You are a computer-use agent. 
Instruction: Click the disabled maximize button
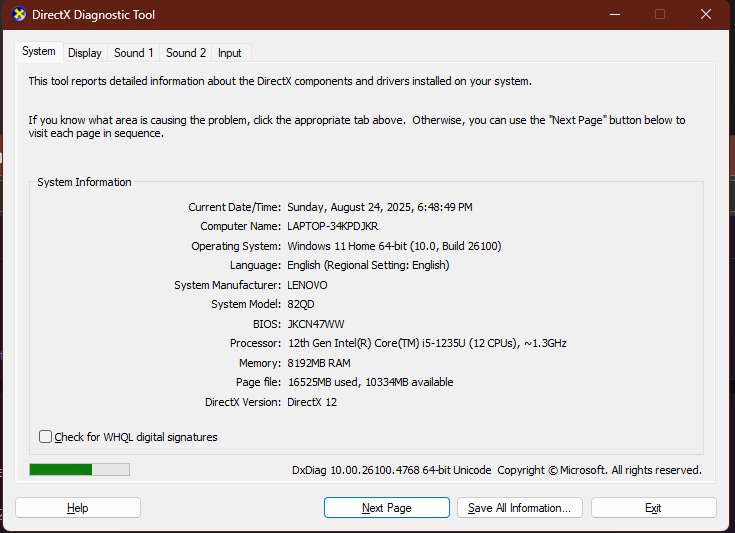tap(660, 15)
